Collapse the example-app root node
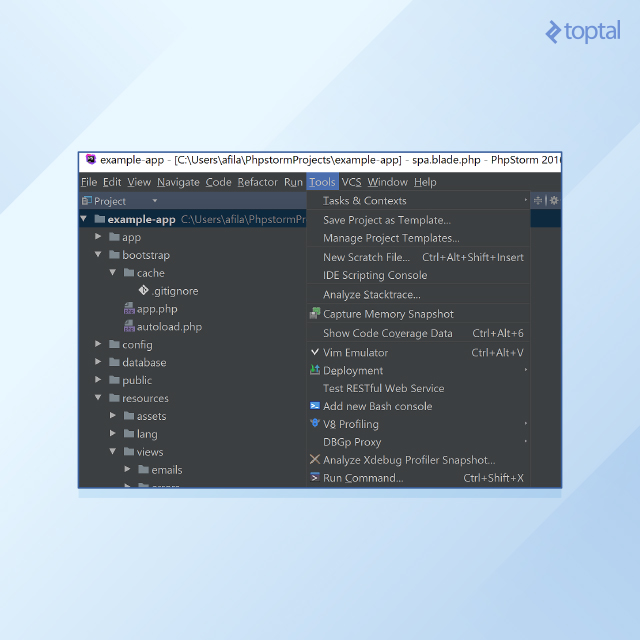Viewport: 640px width, 640px height. [x=84, y=219]
